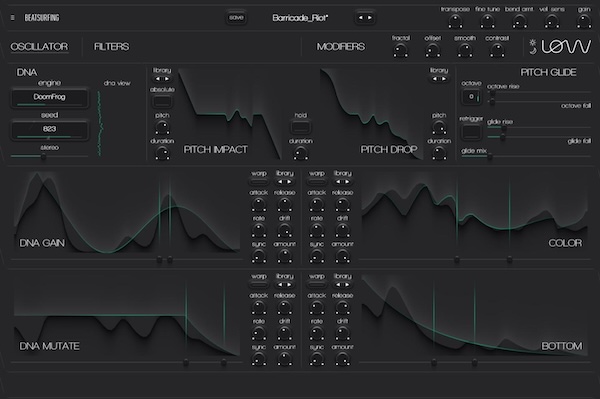Adjust the fine tune knob
Screen dimensions: 600x399
[x=488, y=21]
